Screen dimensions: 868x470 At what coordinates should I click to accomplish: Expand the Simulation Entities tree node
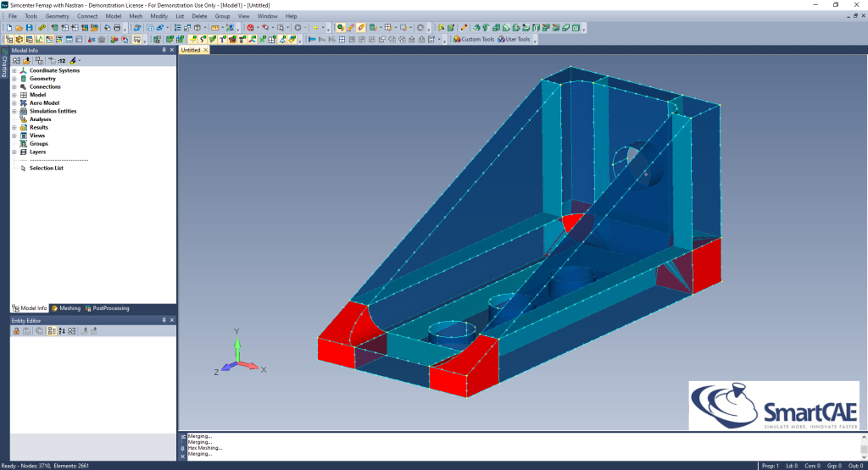[x=14, y=111]
